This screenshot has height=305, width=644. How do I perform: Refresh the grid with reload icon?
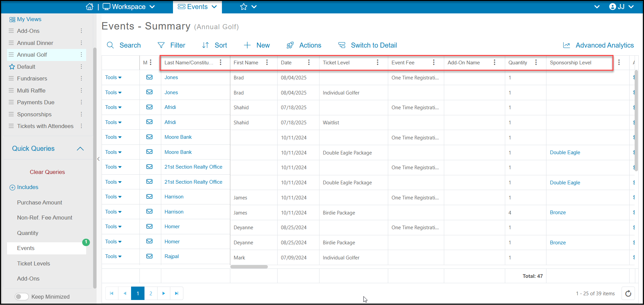click(x=628, y=294)
